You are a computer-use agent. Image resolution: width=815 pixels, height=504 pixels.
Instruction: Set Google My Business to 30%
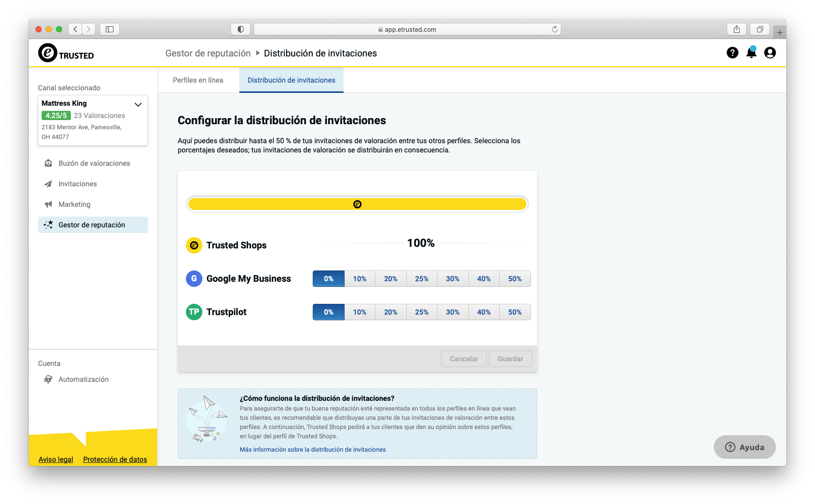tap(453, 279)
